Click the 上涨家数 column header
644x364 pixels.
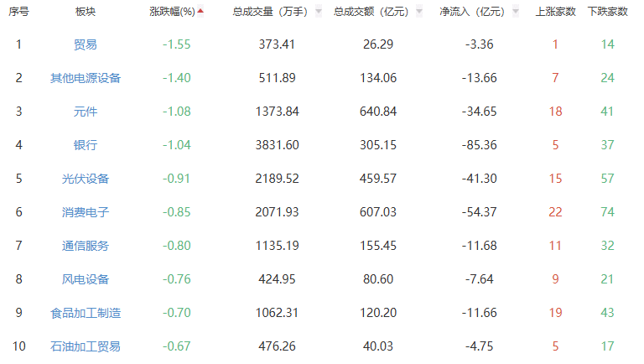[555, 12]
